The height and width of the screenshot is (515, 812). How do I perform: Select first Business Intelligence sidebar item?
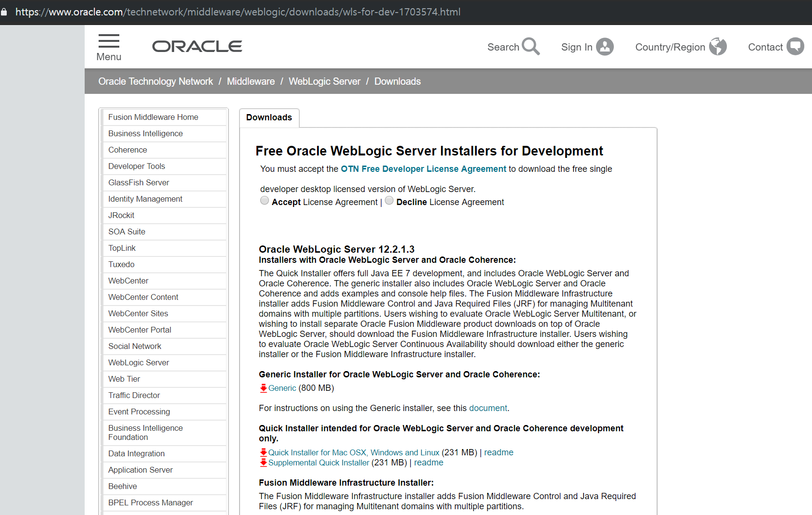[164, 133]
